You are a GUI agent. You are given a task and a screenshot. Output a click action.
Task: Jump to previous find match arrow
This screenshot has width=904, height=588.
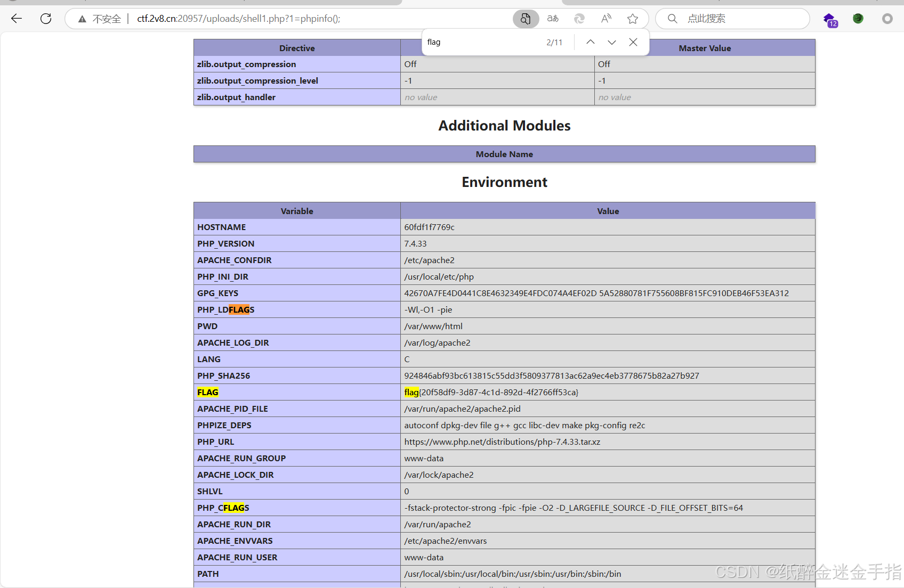[x=590, y=42]
